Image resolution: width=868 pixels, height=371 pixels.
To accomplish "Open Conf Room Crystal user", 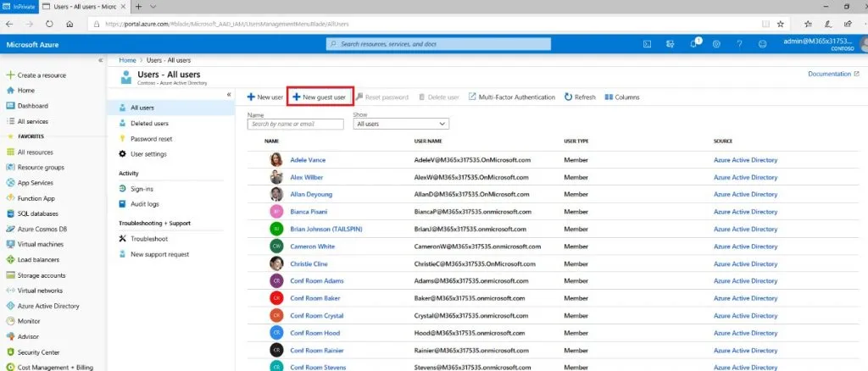I will 317,316.
